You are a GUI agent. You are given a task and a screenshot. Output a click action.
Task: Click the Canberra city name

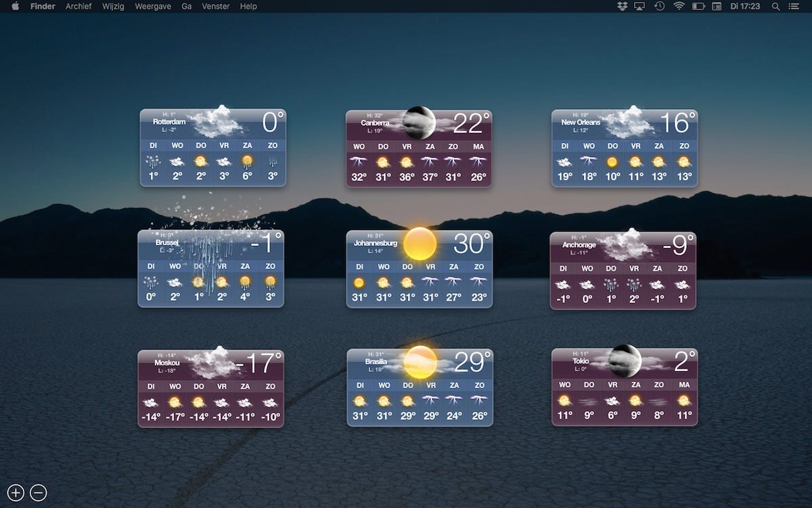point(375,123)
